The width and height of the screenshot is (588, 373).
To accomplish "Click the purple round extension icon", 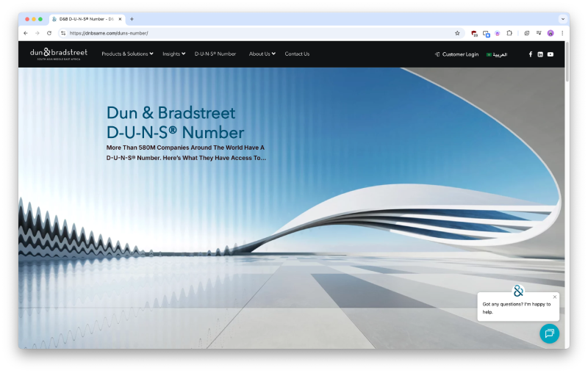I will coord(498,33).
